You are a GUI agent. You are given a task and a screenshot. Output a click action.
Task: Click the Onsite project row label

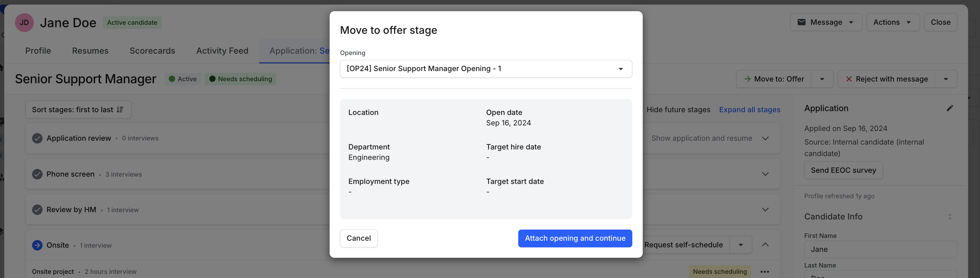coord(53,271)
